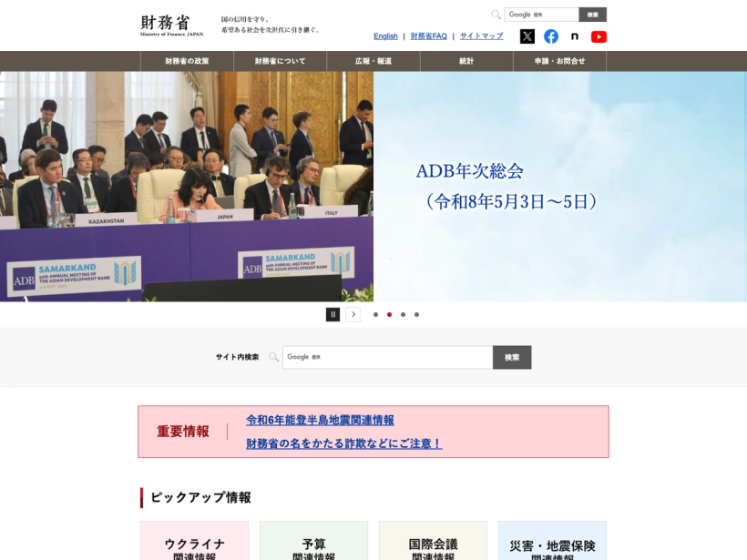Viewport: 747px width, 560px height.
Task: Open the 財務省FAQ link
Action: coord(429,36)
